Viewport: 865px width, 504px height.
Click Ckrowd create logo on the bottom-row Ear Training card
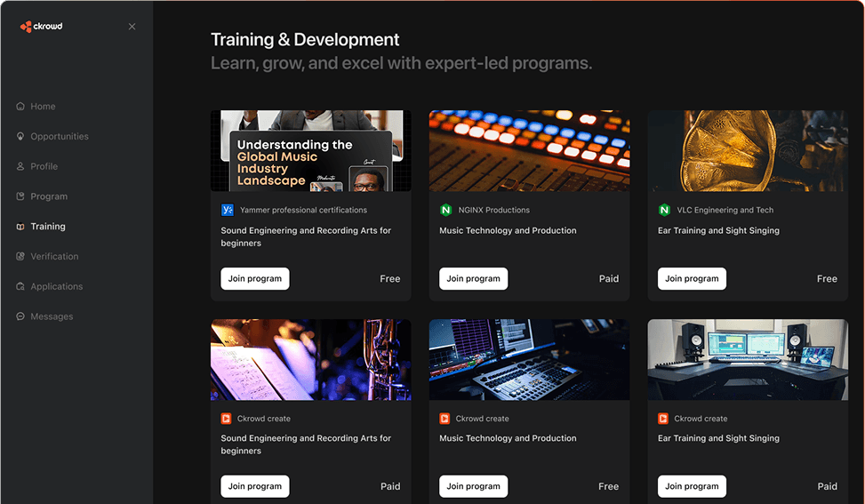pyautogui.click(x=663, y=419)
